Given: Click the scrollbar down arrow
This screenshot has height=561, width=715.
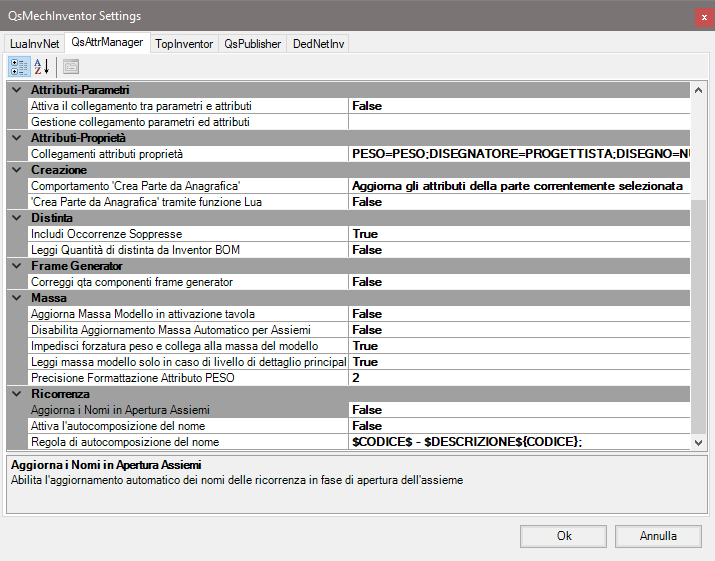Looking at the screenshot, I should click(x=698, y=442).
